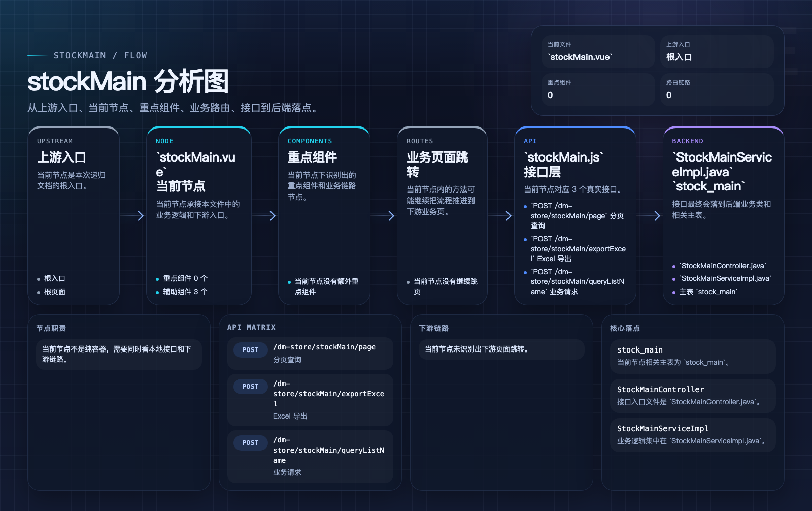The height and width of the screenshot is (511, 812).
Task: Click the 业务请求 label in API MATRIX
Action: point(287,472)
